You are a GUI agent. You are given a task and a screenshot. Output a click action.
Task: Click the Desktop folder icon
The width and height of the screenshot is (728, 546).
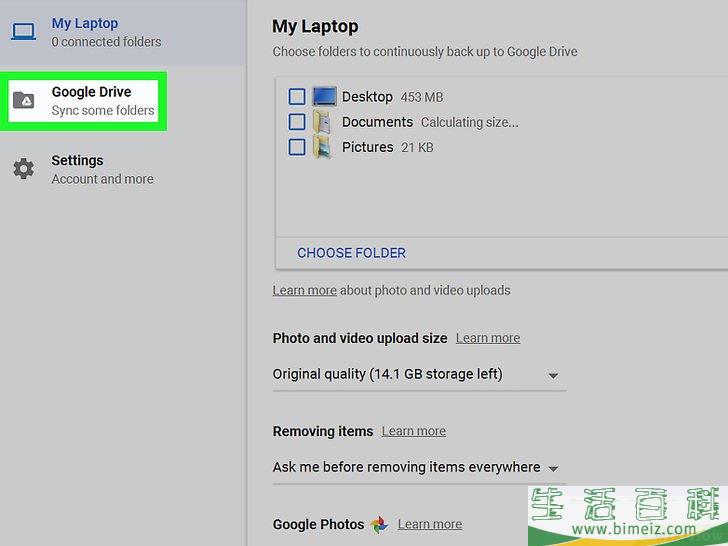pos(324,97)
